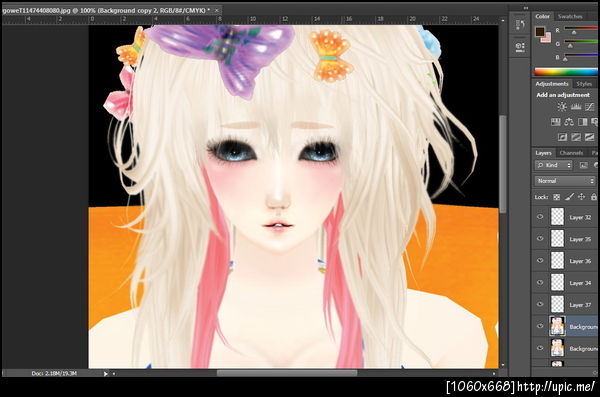Image resolution: width=600 pixels, height=397 pixels.
Task: Hide Layer 32
Action: click(x=540, y=217)
